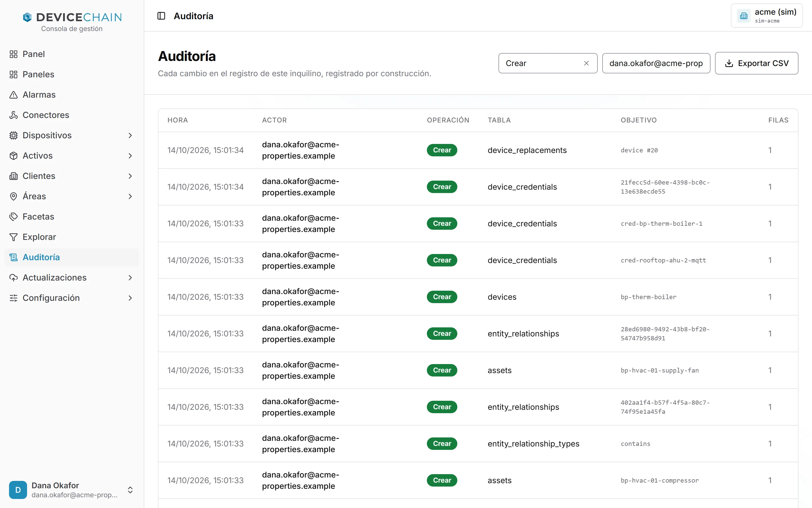
Task: Clear the Crear operation filter
Action: 586,63
